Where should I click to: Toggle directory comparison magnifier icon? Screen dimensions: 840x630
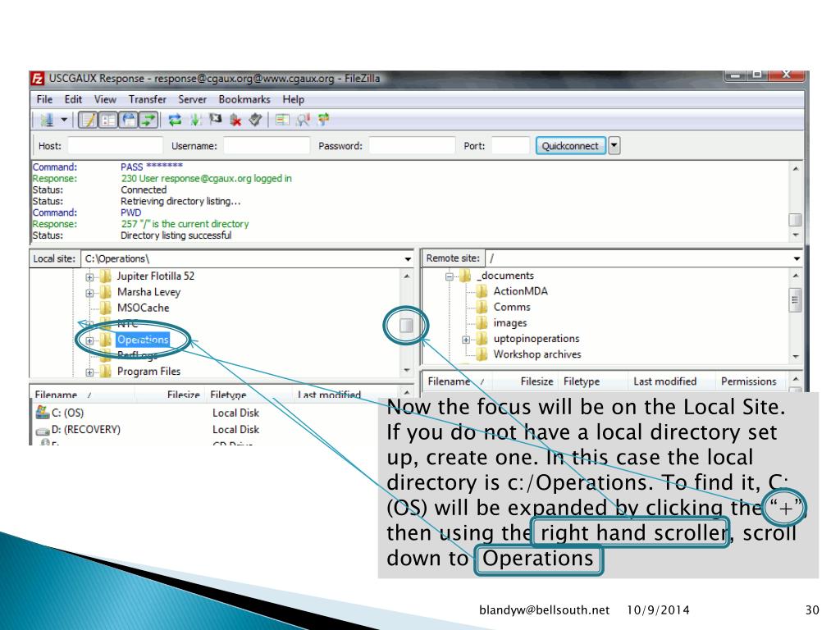pos(304,120)
